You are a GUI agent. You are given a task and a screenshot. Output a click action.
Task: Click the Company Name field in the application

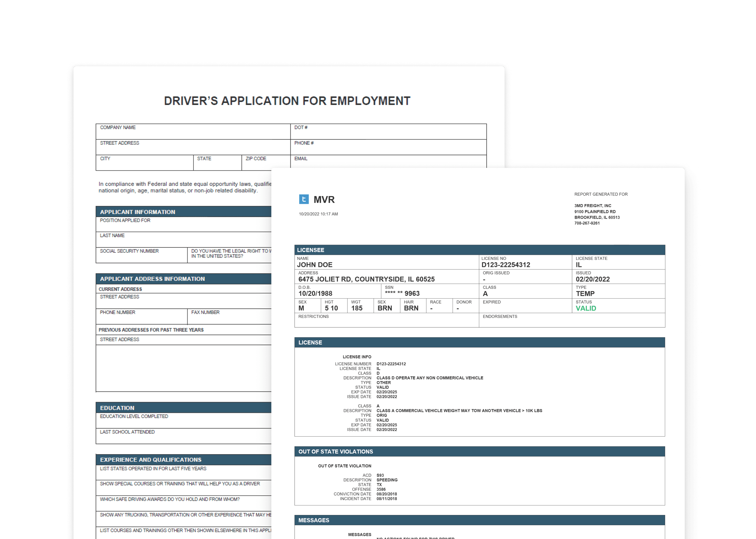(x=193, y=132)
